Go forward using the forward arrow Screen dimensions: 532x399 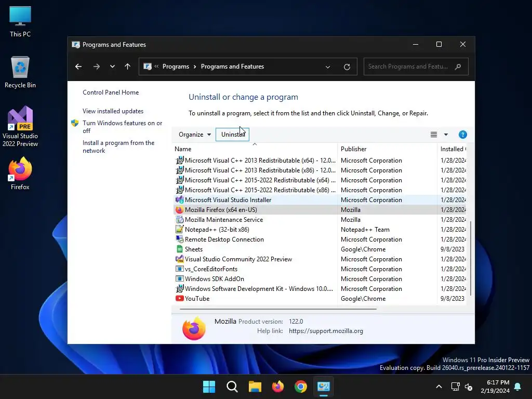96,66
